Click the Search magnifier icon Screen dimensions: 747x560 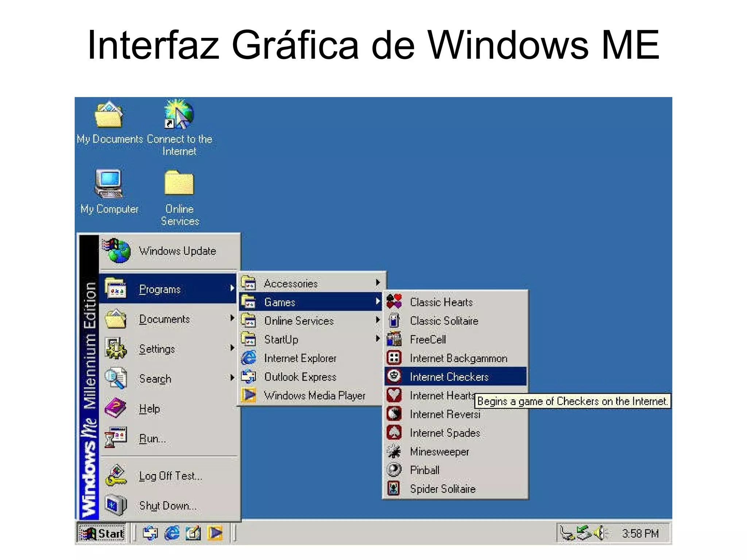116,378
